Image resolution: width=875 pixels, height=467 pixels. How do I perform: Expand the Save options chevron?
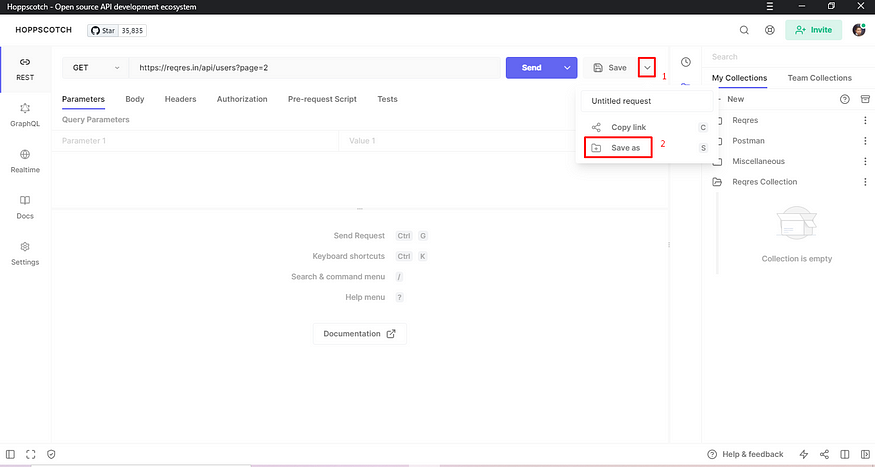tap(647, 68)
